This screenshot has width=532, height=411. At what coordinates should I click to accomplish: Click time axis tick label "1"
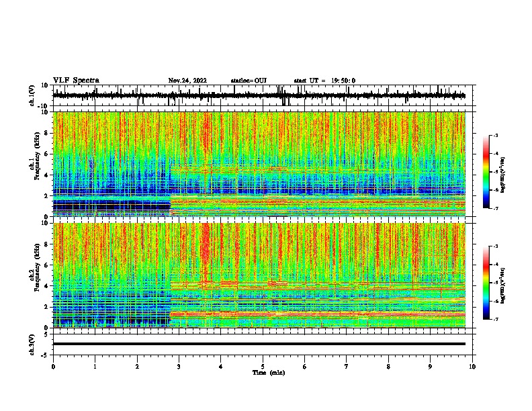click(x=95, y=367)
